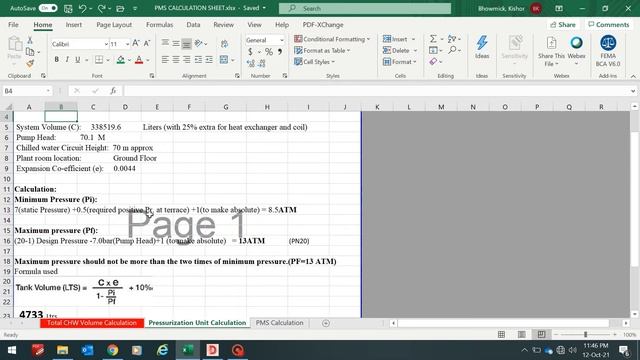Apply Percent style to cell

point(269,52)
